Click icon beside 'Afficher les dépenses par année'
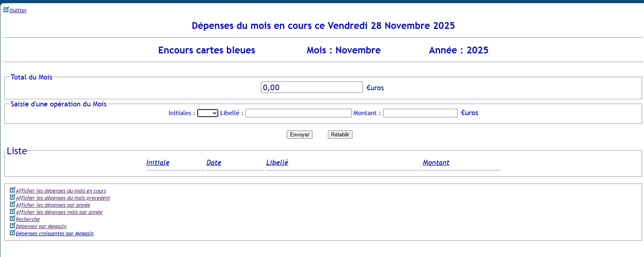Viewport: 644px width, 257px height. (12, 204)
